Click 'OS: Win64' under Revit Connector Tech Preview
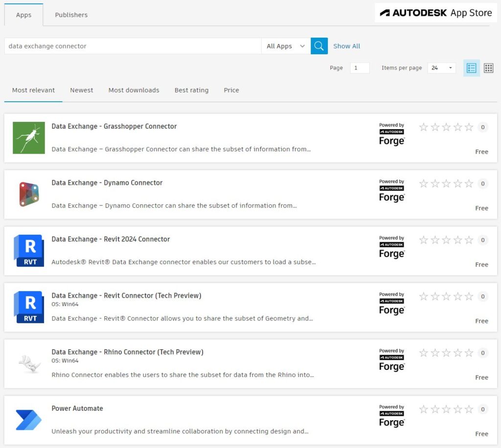Viewport: 501px width, 448px height. (65, 304)
